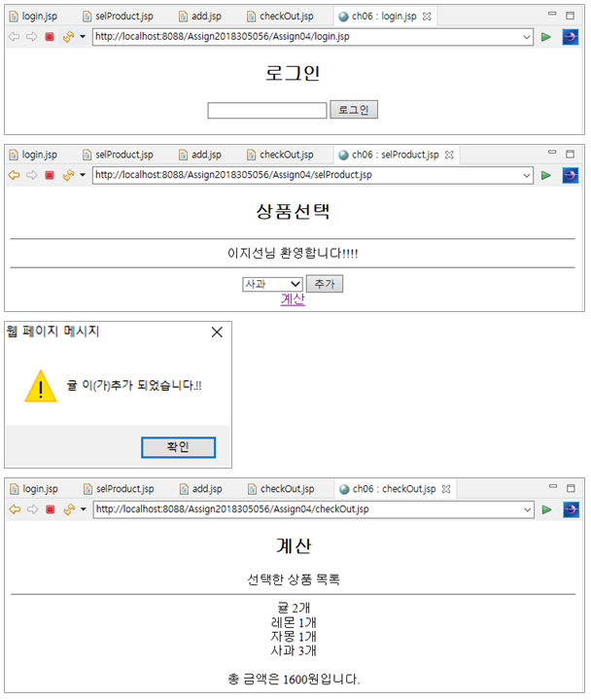The width and height of the screenshot is (591, 700).
Task: Minimize the selProduct.jsp browser panel
Action: [552, 153]
